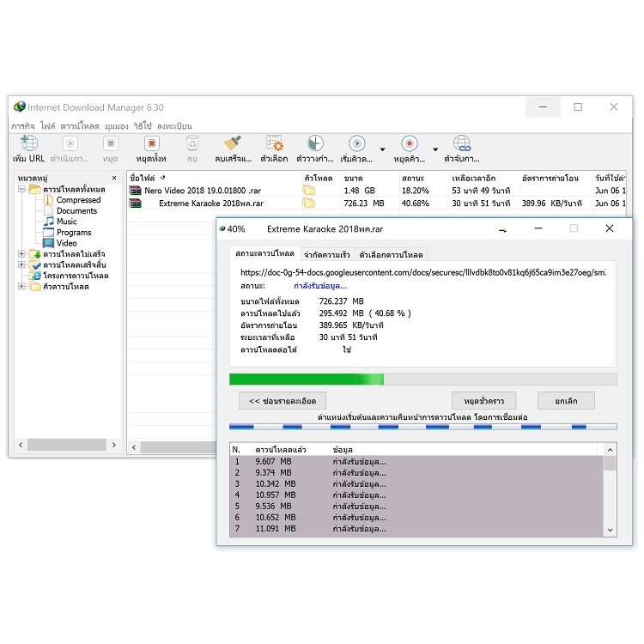Screen dimensions: 644x644
Task: Click the ยกเลิก cancel button
Action: click(x=566, y=401)
